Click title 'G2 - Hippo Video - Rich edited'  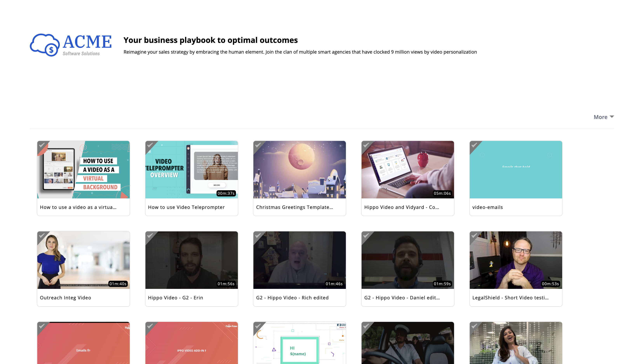click(x=292, y=298)
